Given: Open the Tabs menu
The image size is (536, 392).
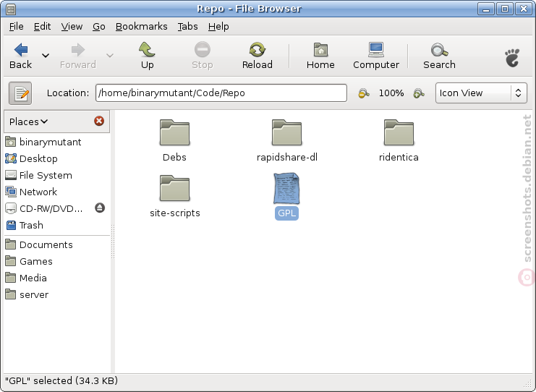Looking at the screenshot, I should 187,26.
